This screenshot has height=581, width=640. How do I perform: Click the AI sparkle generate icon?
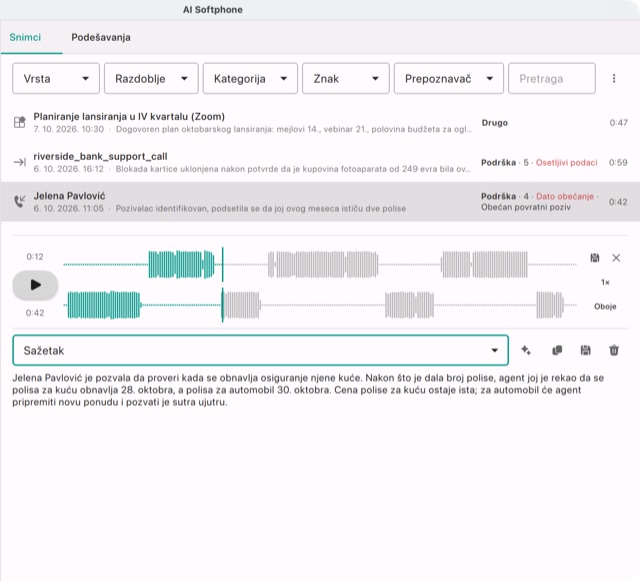[526, 350]
